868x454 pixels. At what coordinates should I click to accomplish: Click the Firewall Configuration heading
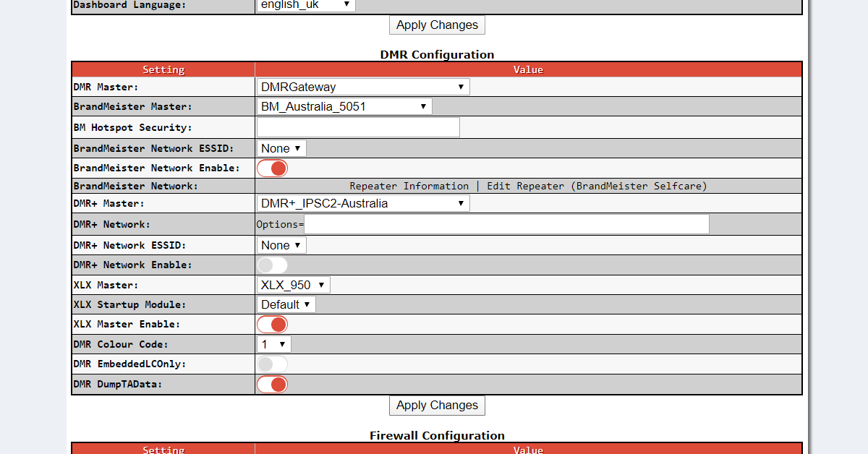coord(437,435)
